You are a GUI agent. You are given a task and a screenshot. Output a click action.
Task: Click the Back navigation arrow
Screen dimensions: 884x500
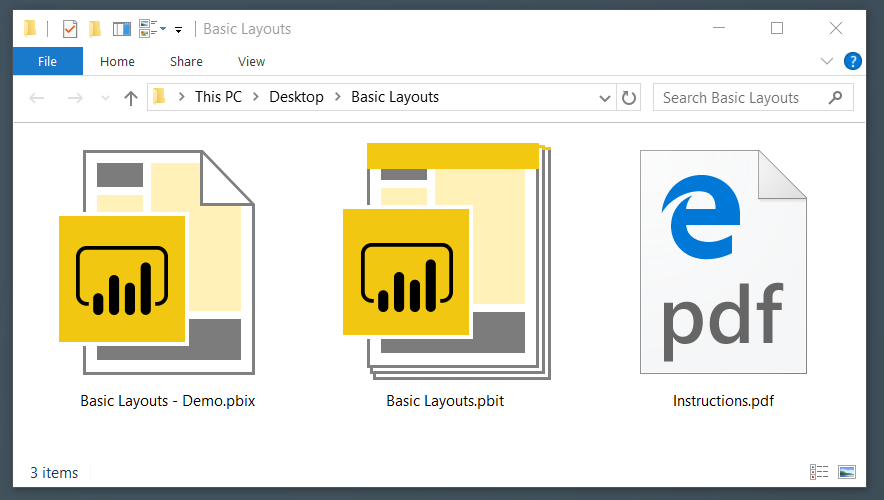coord(37,98)
